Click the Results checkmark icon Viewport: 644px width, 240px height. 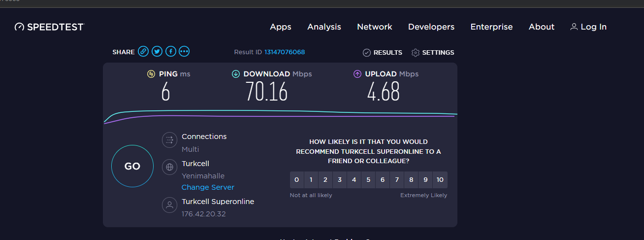click(x=366, y=53)
